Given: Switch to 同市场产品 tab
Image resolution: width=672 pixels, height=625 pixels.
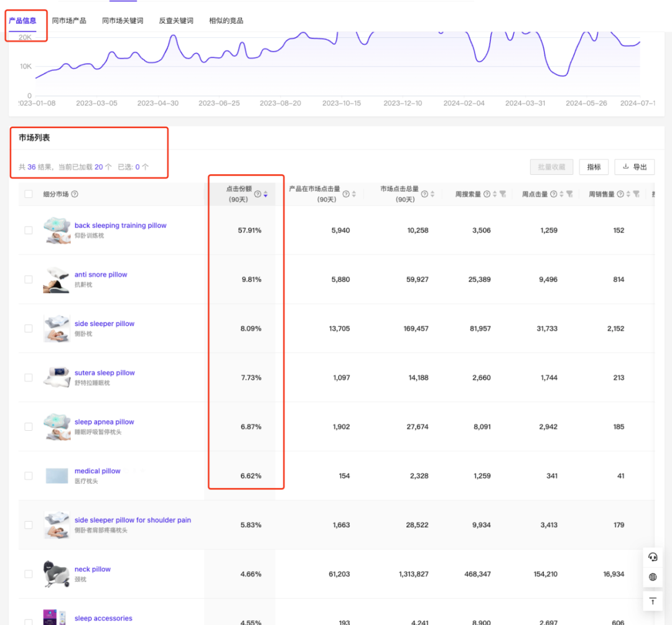Looking at the screenshot, I should [x=69, y=21].
